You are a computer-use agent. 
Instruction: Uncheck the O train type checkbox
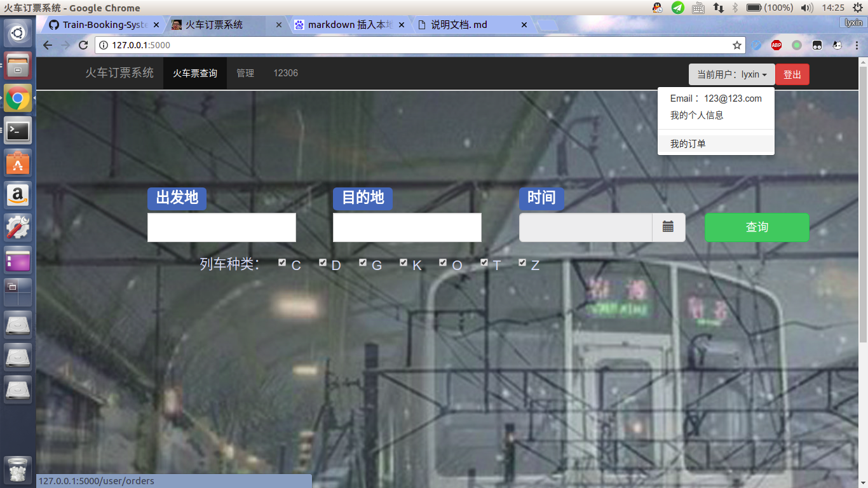[x=443, y=262]
